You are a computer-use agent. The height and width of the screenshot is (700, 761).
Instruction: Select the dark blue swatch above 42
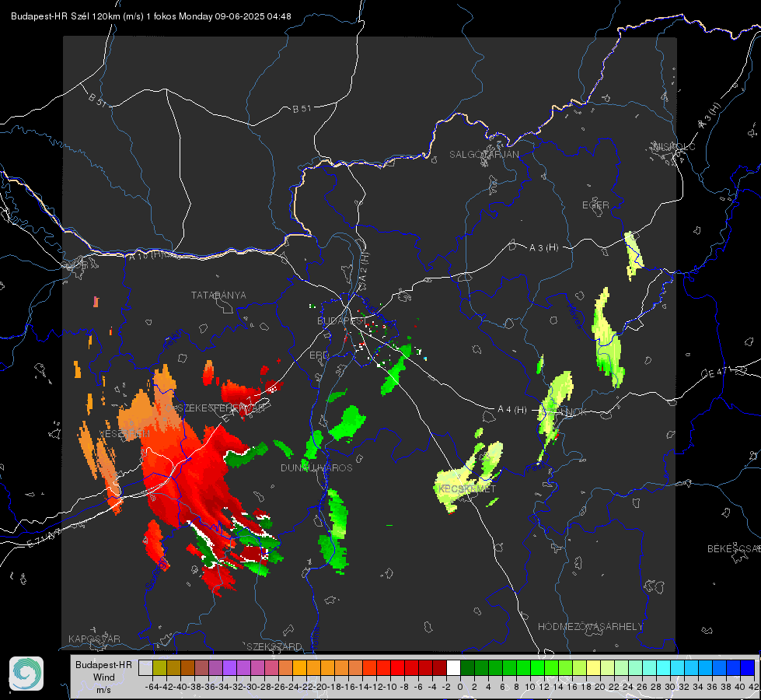click(x=748, y=667)
